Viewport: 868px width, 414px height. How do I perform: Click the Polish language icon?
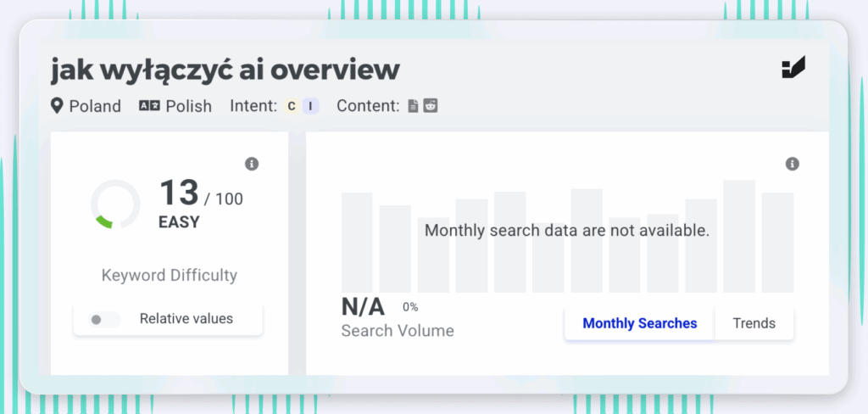point(149,106)
